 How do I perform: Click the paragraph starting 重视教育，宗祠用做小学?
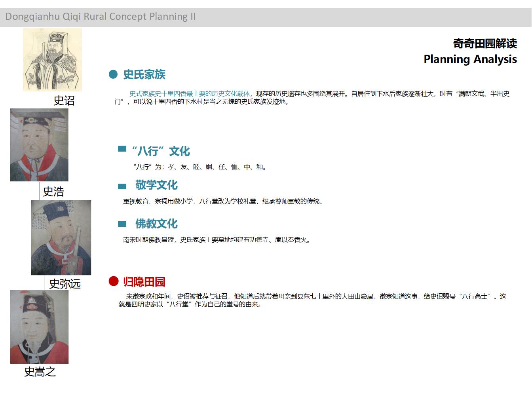(224, 201)
